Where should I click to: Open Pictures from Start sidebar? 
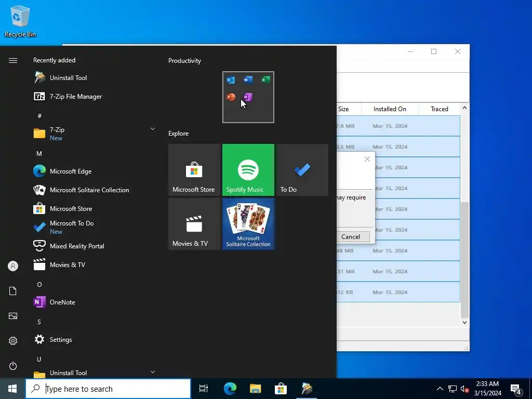(13, 316)
